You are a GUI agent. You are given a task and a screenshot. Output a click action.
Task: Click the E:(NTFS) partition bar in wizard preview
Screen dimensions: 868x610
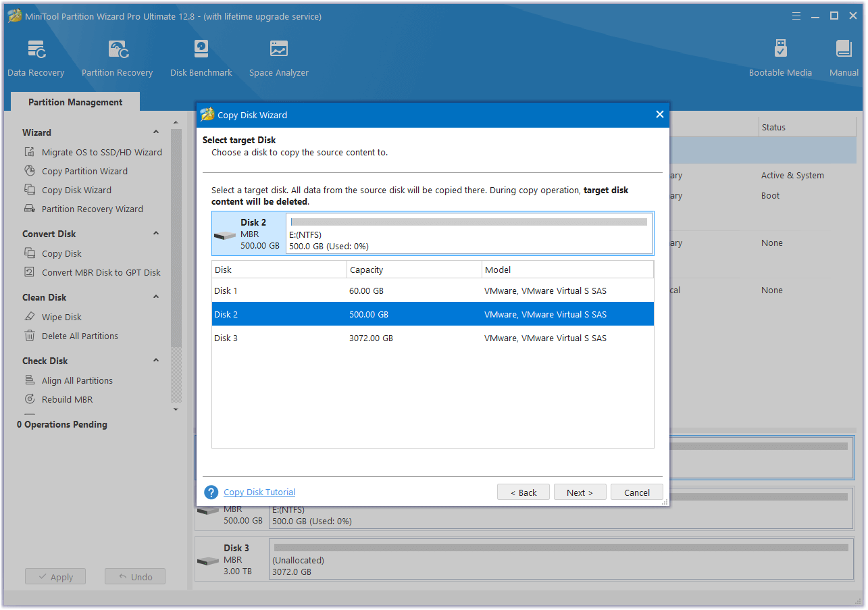click(469, 234)
